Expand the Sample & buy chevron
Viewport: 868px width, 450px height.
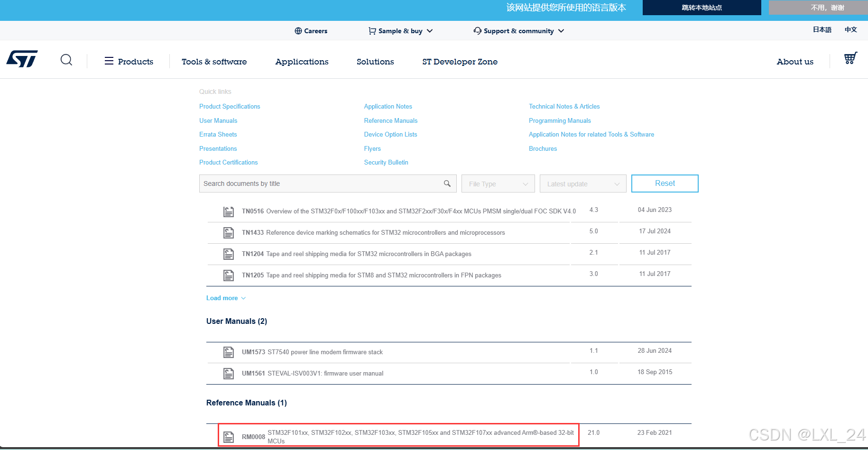430,31
